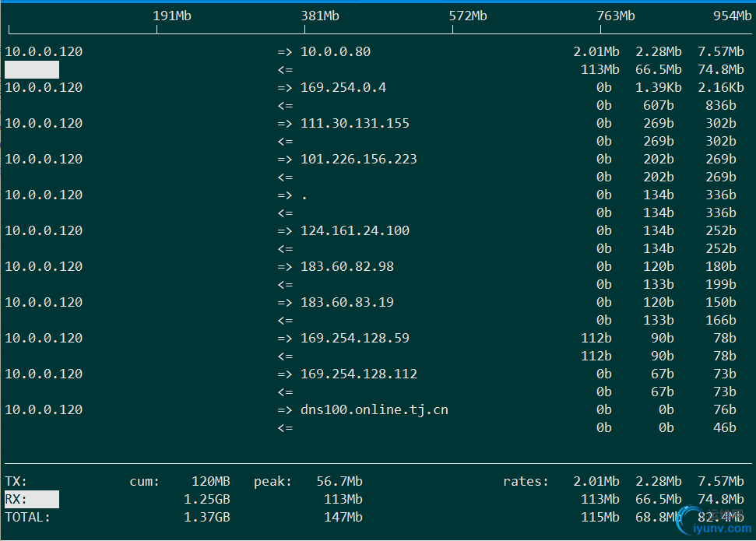Select destination host 124.161.24.100
The width and height of the screenshot is (756, 541).
coord(355,230)
